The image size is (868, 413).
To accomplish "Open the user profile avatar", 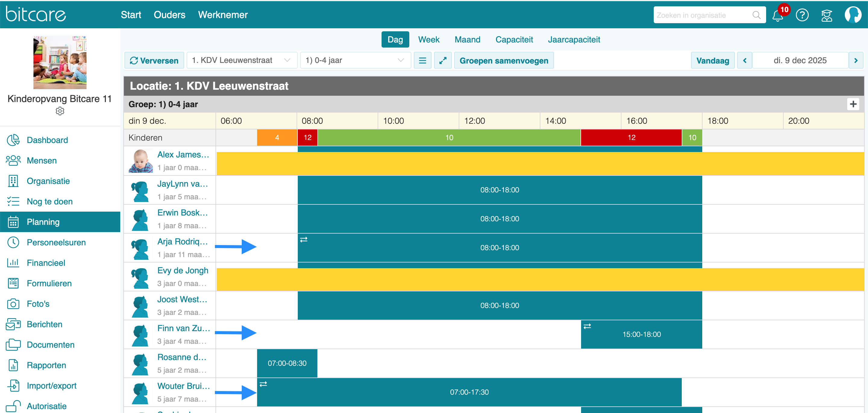I will tap(853, 15).
